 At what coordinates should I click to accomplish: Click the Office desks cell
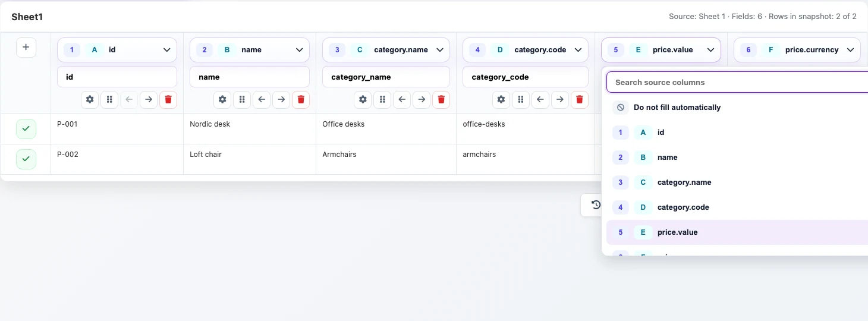point(386,129)
